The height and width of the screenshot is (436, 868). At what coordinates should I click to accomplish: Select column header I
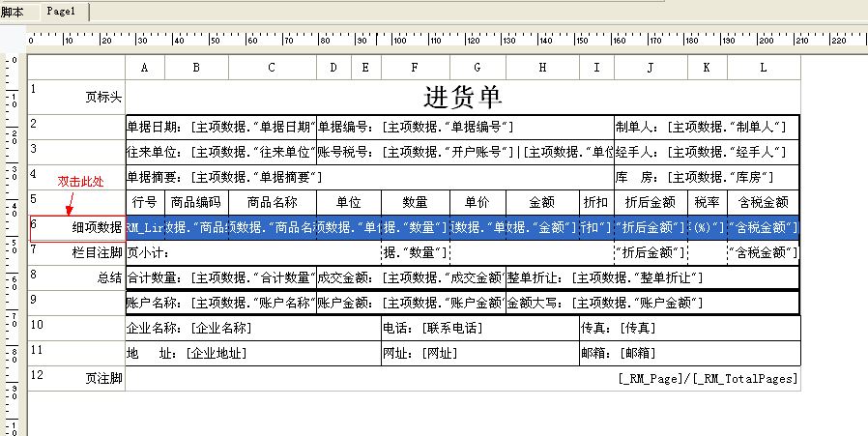[x=596, y=68]
